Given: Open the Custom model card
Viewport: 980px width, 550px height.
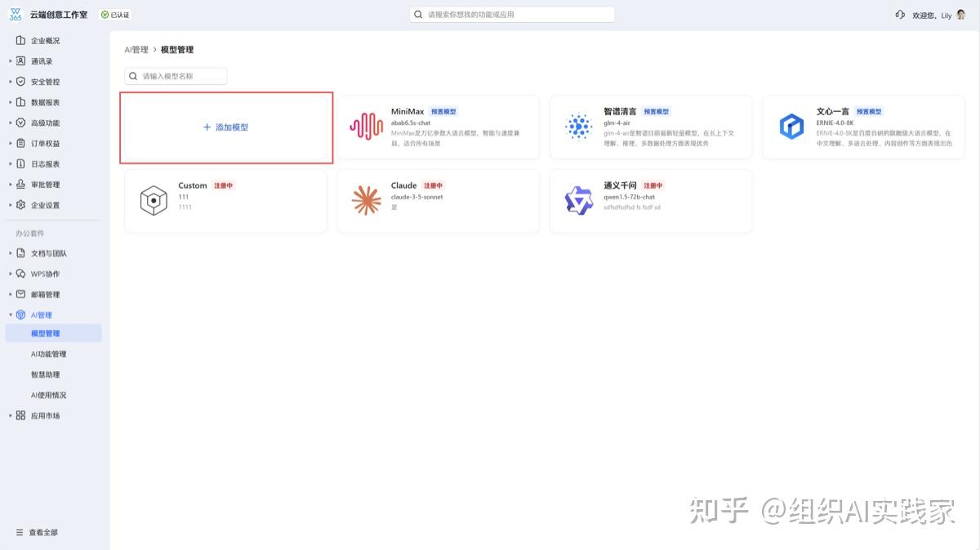Looking at the screenshot, I should click(225, 201).
